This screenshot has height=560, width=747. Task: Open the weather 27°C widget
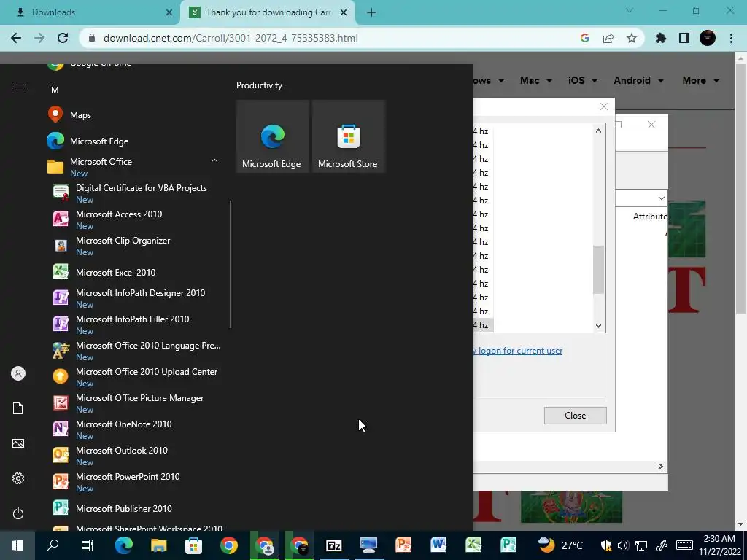tap(560, 545)
